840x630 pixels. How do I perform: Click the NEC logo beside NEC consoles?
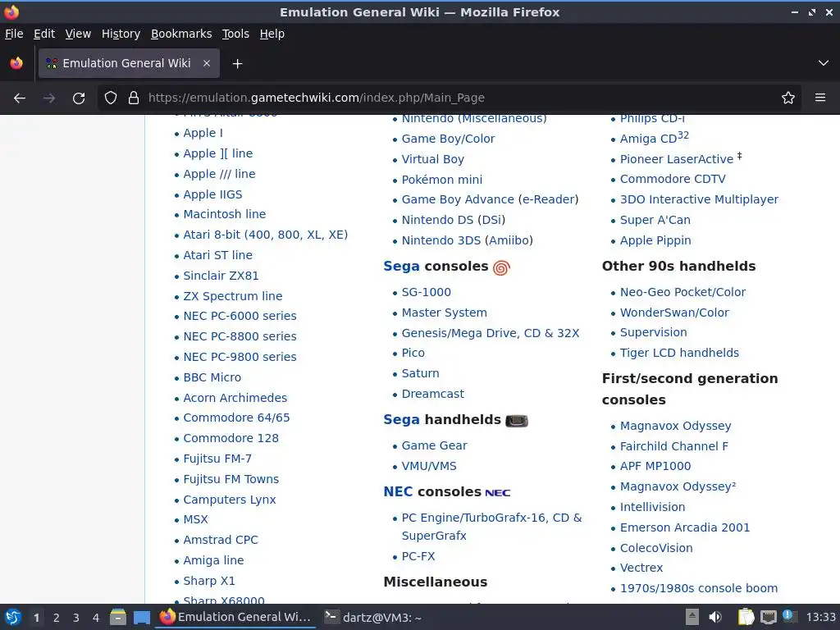click(498, 493)
